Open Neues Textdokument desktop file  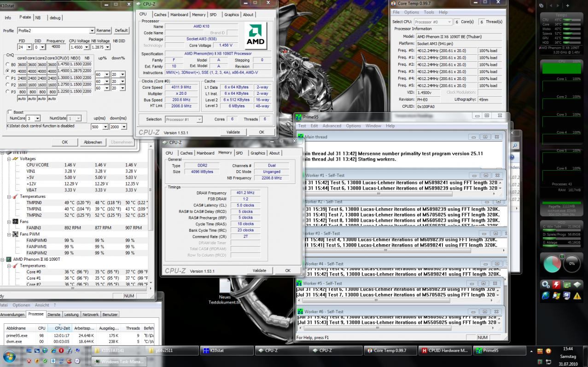tap(225, 292)
